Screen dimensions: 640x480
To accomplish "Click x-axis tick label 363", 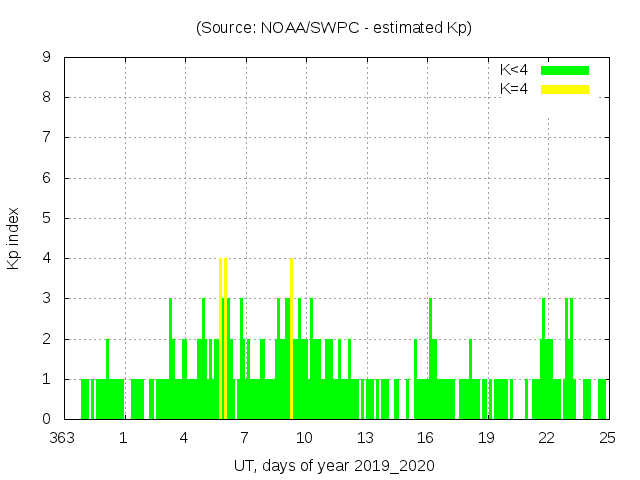I will point(64,438).
